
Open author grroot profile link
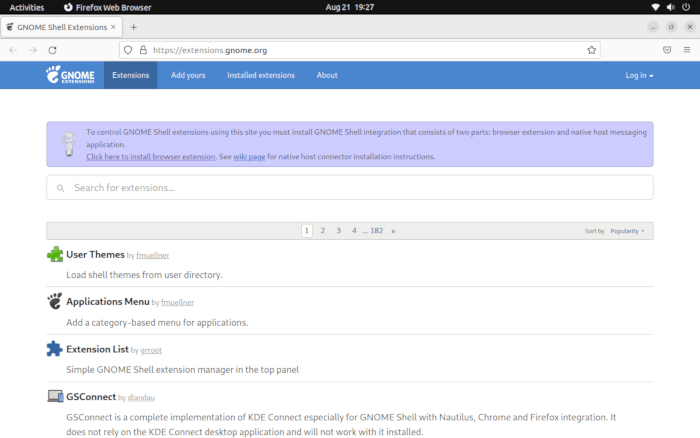pos(151,350)
